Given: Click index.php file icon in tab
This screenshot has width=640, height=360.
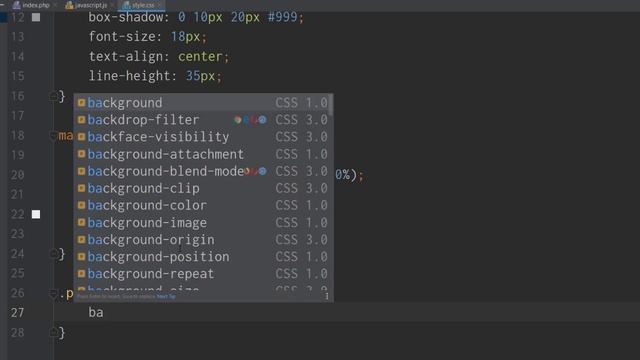Looking at the screenshot, I should pos(16,5).
